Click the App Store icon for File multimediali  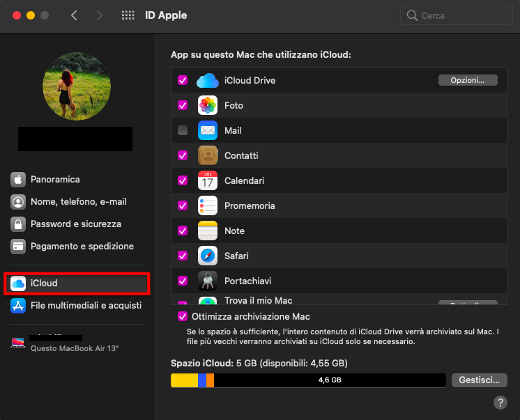point(18,306)
